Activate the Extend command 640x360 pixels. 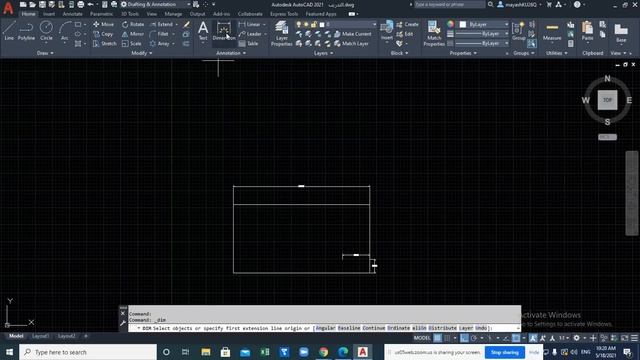coord(161,24)
